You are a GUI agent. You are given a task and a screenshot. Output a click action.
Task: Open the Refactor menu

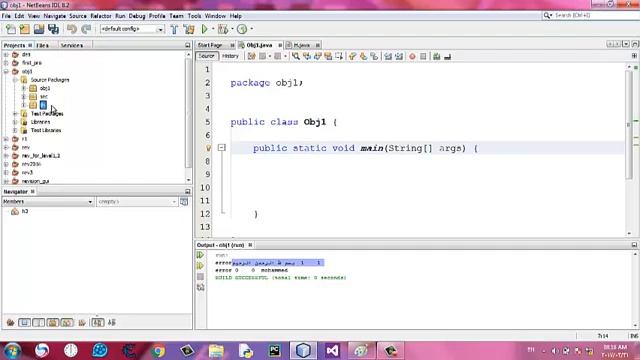[x=101, y=16]
